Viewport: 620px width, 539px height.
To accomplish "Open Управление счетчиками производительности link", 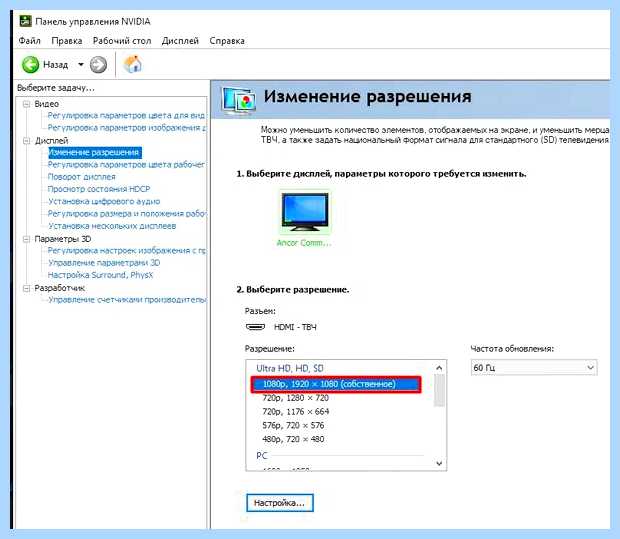I will click(127, 300).
